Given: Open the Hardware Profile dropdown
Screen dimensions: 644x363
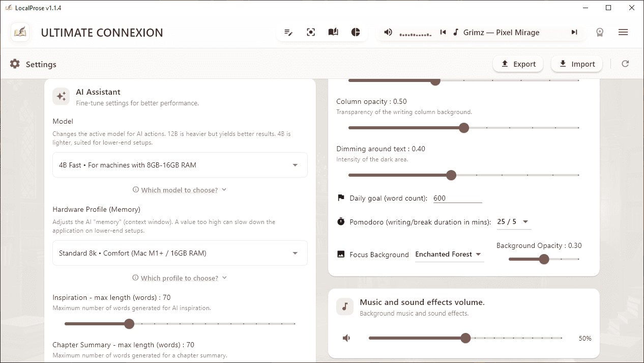Looking at the screenshot, I should 180,253.
